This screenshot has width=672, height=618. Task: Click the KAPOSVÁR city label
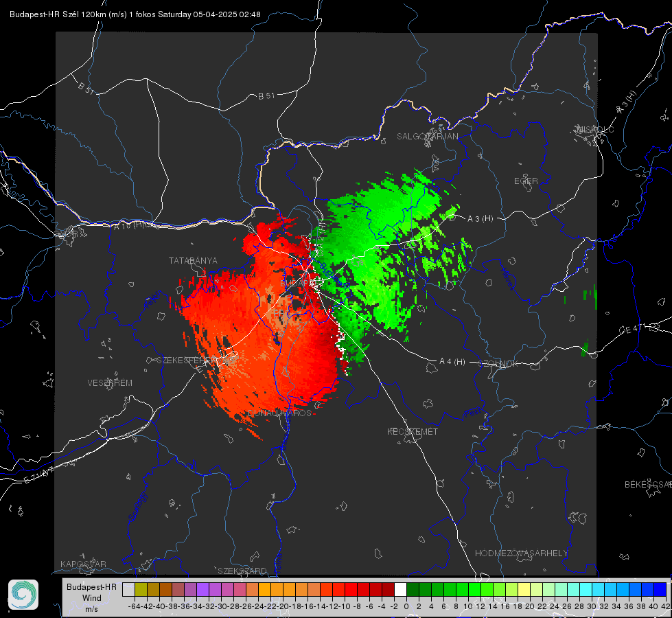[83, 564]
